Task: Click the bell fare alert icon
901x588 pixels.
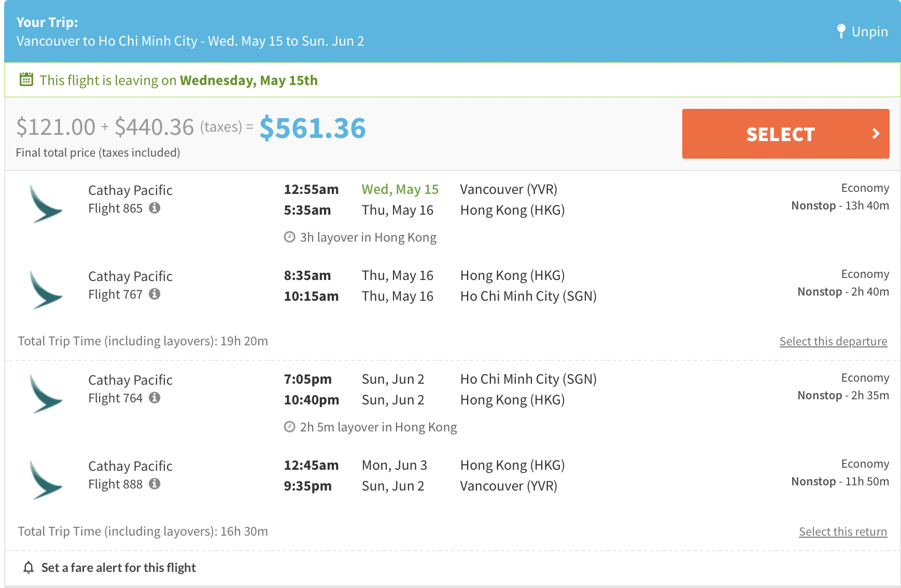Action: pyautogui.click(x=29, y=568)
